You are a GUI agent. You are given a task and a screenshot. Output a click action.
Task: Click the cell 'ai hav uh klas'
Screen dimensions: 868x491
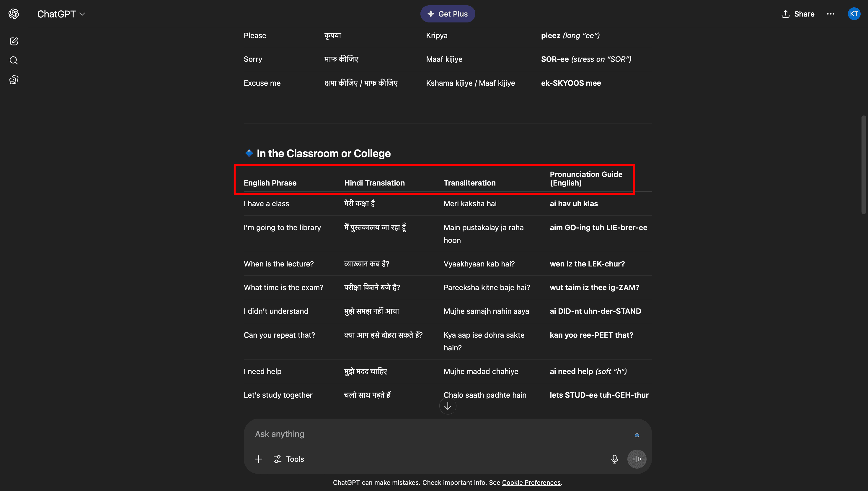(x=573, y=204)
